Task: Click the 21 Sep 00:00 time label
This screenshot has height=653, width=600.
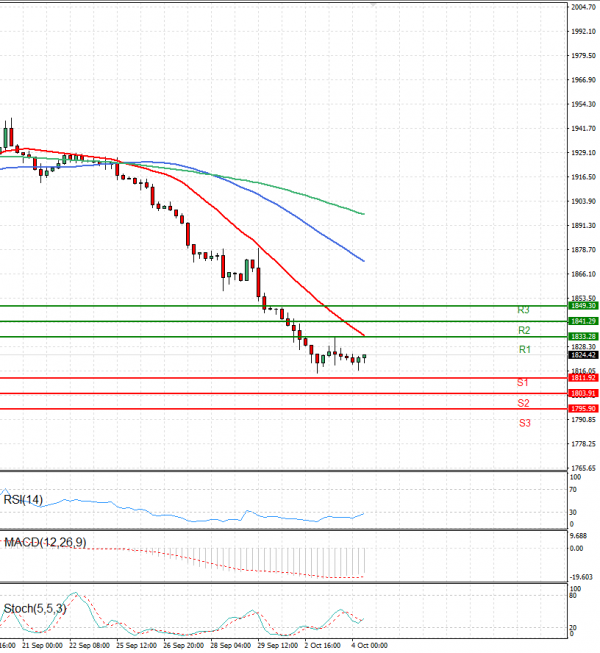Action: (42, 646)
